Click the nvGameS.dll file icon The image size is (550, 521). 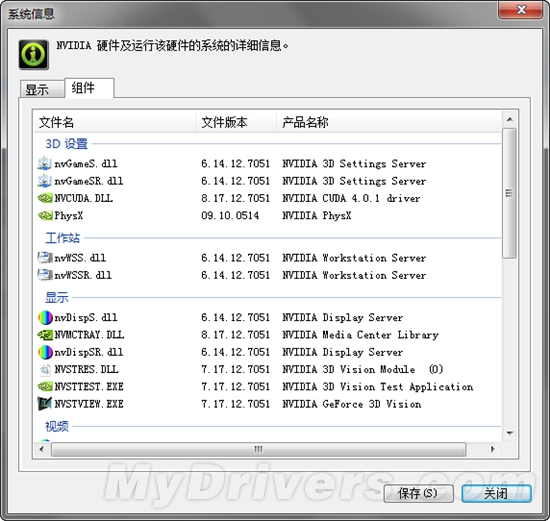click(45, 163)
